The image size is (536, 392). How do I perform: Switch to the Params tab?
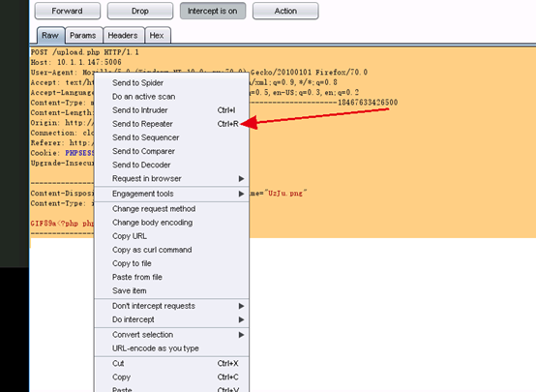click(x=83, y=35)
